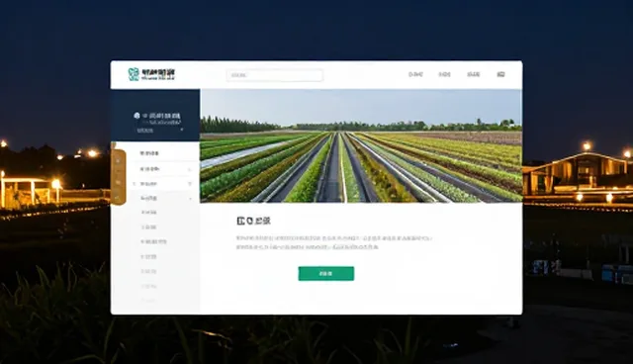Collapse the fourth sidebar menu item's small arrow
This screenshot has width=633, height=364.
coord(190,199)
